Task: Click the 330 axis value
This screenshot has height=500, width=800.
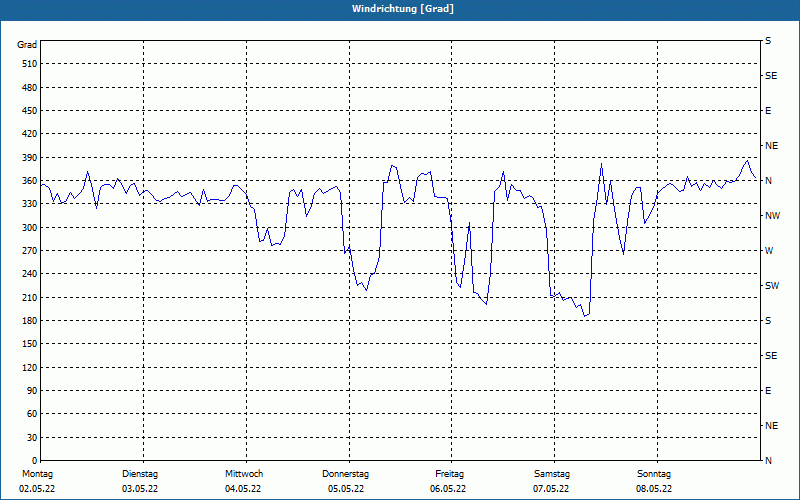Action: pos(30,204)
